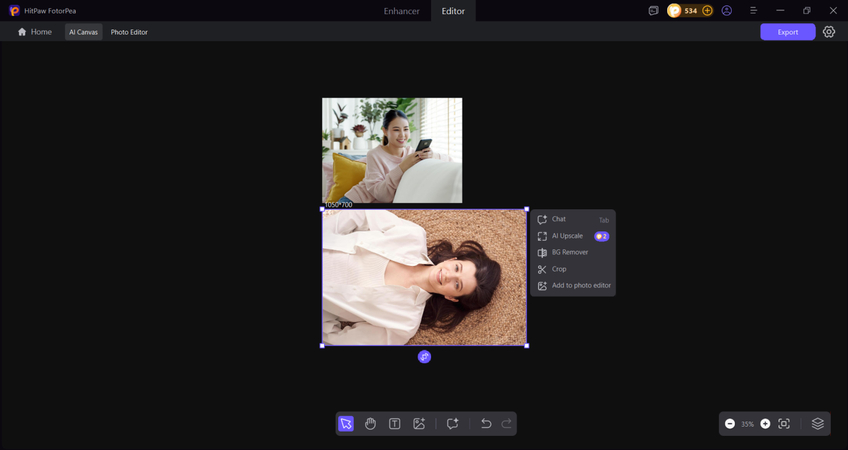The width and height of the screenshot is (848, 450).
Task: Open AI chat tool in bottom toolbar
Action: point(453,424)
